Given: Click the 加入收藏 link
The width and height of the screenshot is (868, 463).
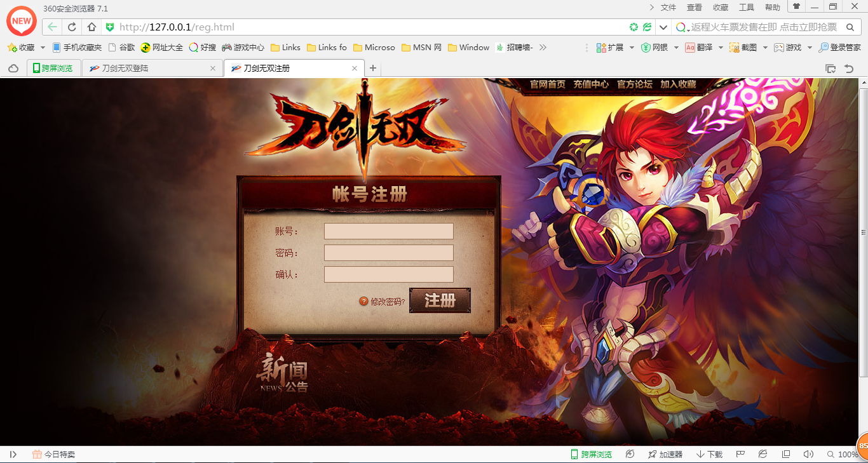Looking at the screenshot, I should click(x=678, y=84).
